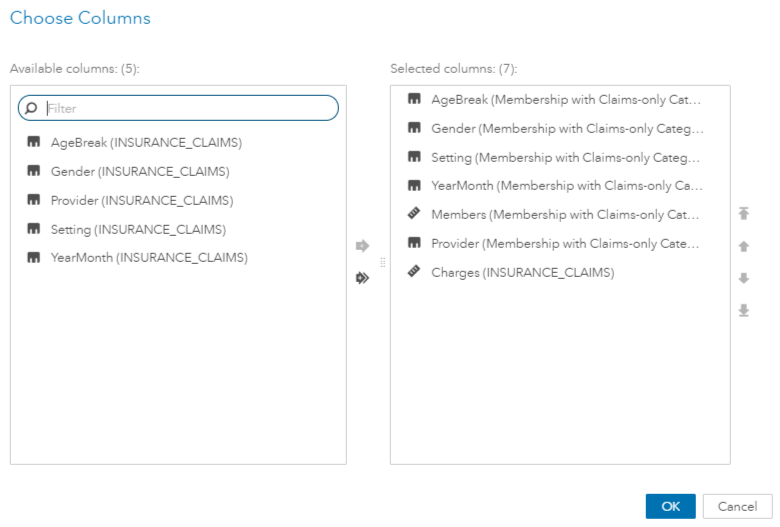Click the move to top arrow icon

pyautogui.click(x=743, y=214)
